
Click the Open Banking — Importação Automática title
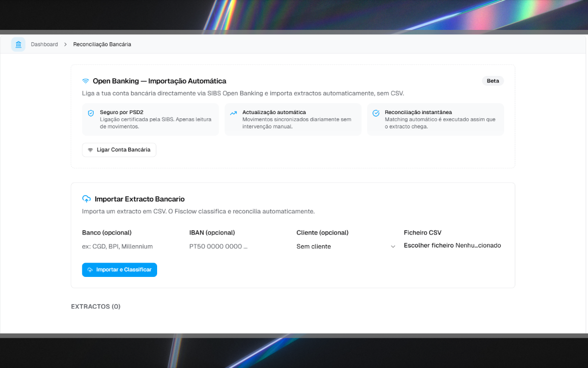coord(159,81)
